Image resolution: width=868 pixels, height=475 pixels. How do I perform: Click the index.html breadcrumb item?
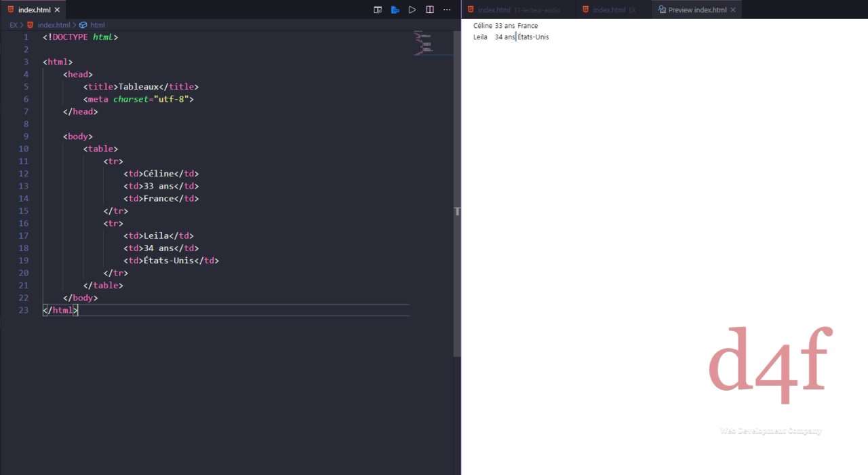(54, 25)
